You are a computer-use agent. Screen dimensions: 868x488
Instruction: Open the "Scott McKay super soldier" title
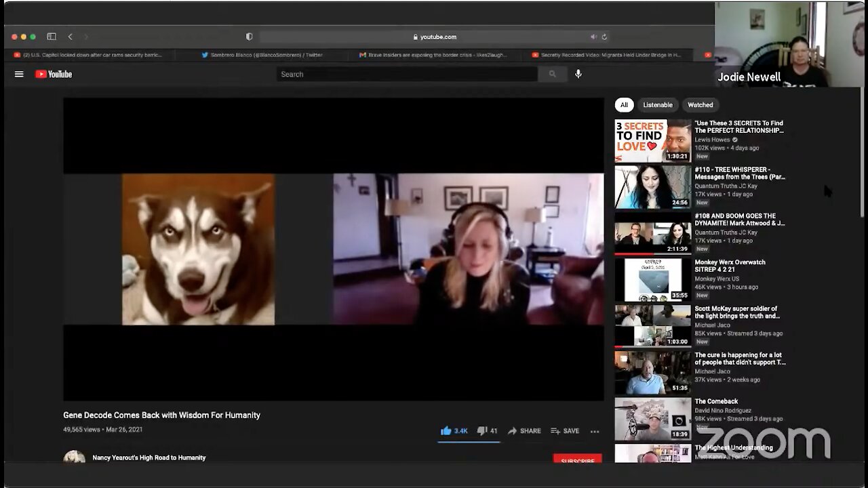point(737,312)
